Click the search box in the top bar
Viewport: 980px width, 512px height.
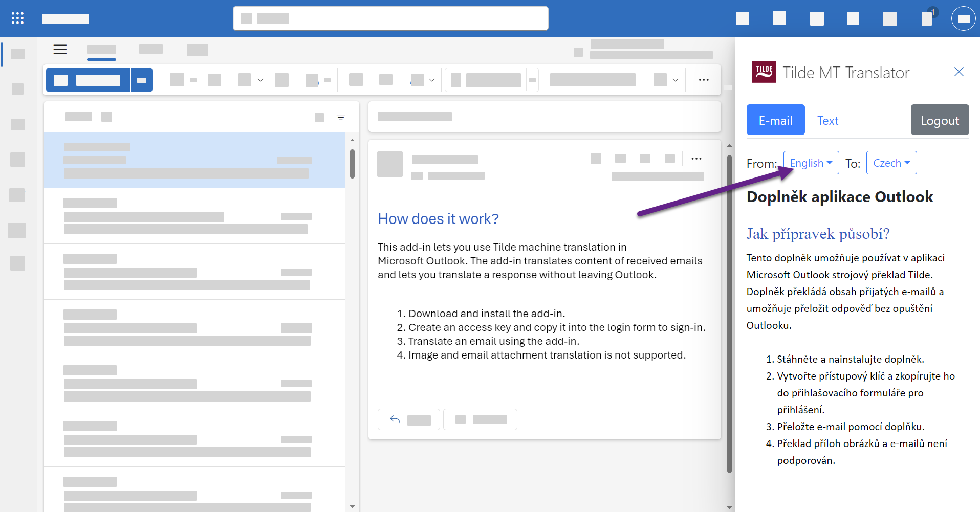pyautogui.click(x=390, y=18)
